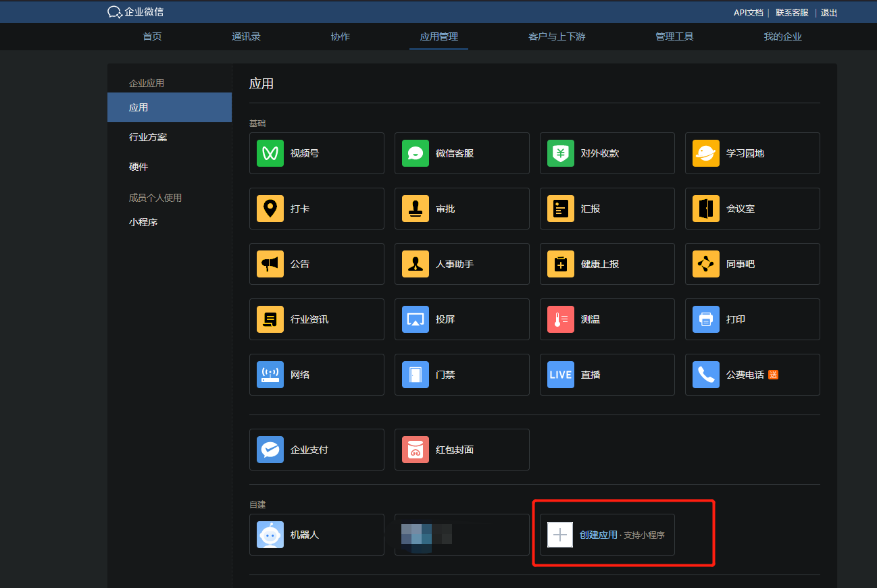Click the 公告 megaphone icon
This screenshot has width=877, height=588.
point(270,264)
